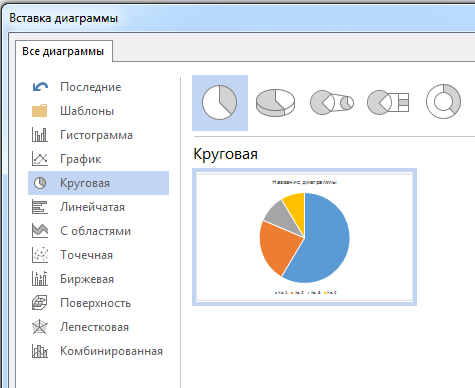Select the Биржевая chart type
Screen dimensions: 475x388
pos(98,279)
